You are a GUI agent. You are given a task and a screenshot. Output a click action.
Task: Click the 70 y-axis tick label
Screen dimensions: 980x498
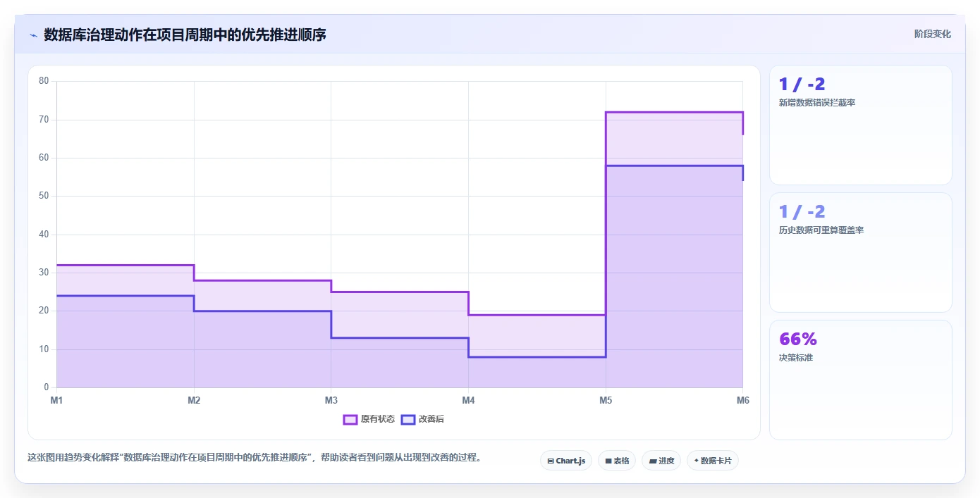point(44,120)
